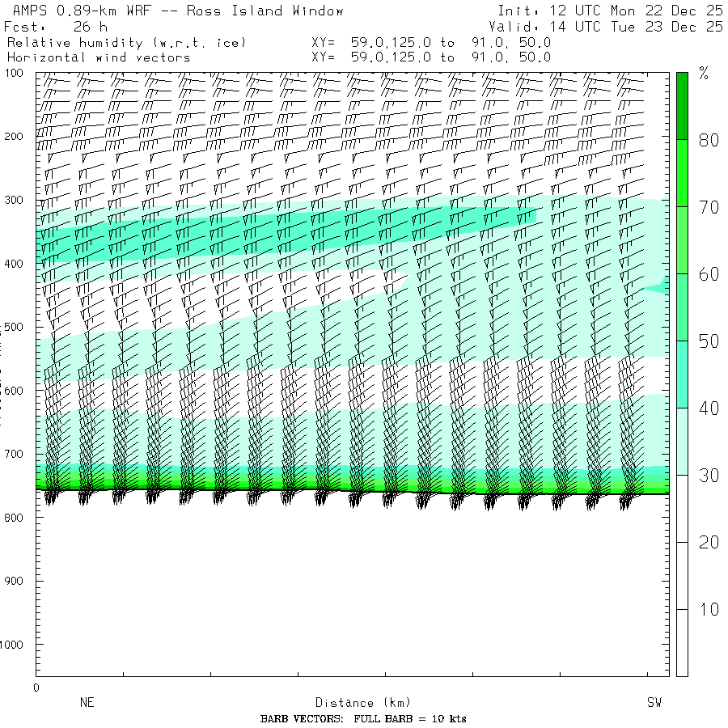The width and height of the screenshot is (728, 728).
Task: Select the 1000 pressure axis label
Action: click(16, 645)
